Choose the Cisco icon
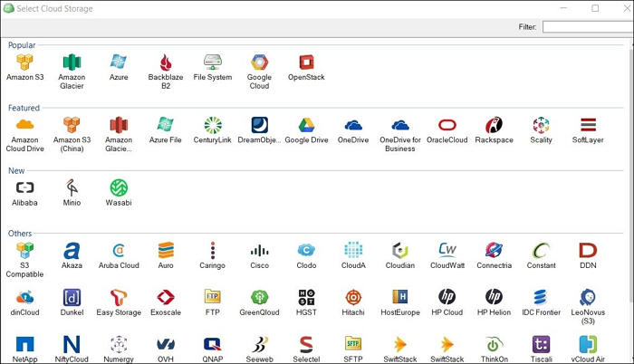 tap(259, 255)
